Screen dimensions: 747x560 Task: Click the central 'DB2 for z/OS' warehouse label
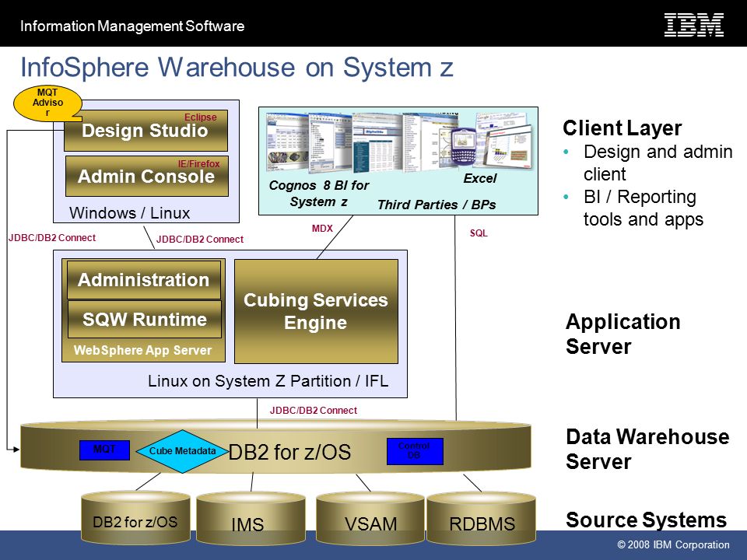[289, 452]
